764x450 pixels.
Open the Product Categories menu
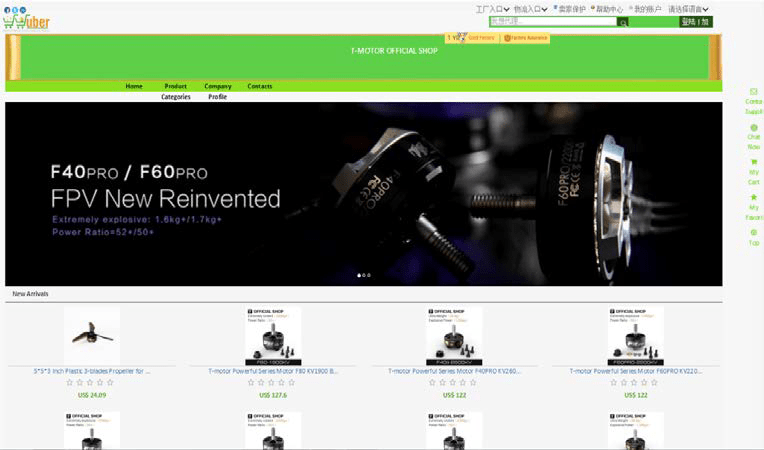(176, 91)
